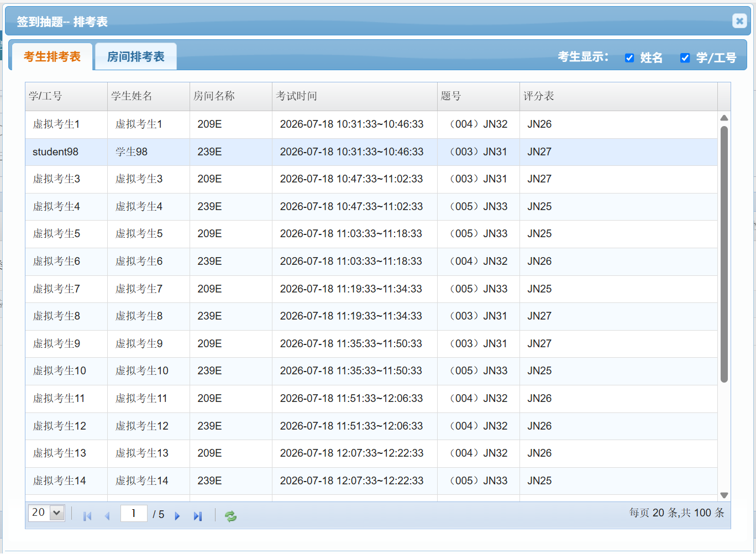The width and height of the screenshot is (756, 554).
Task: Click the vertical scrollbar thumb of the table
Action: (724, 254)
